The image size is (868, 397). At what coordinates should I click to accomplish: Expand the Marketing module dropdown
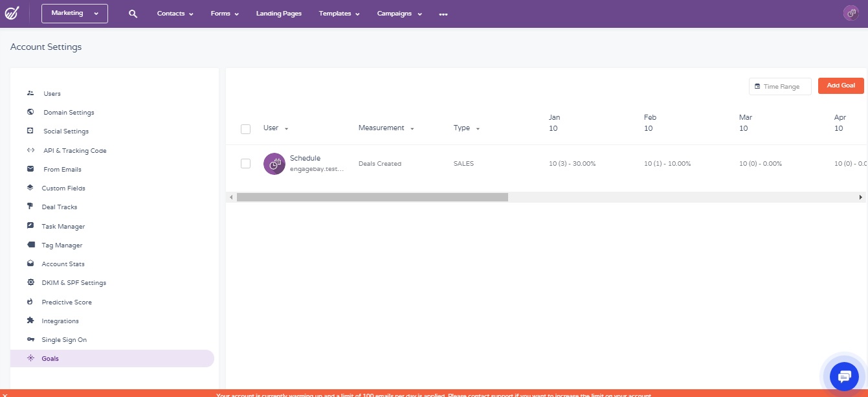coord(74,14)
